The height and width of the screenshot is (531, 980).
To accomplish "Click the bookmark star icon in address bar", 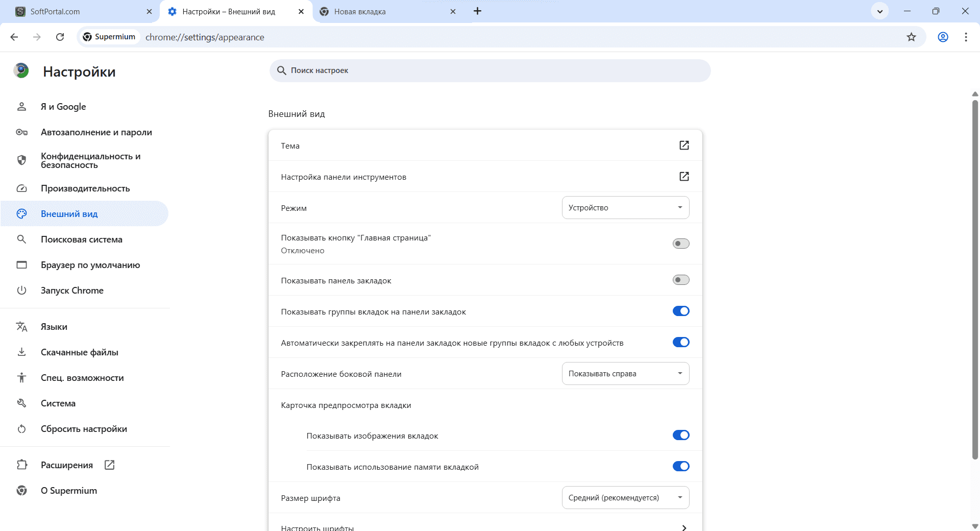I will tap(911, 37).
